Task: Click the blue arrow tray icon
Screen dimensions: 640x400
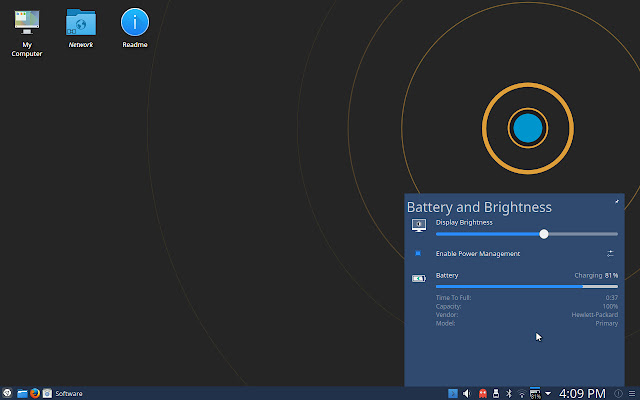Action: (x=453, y=393)
